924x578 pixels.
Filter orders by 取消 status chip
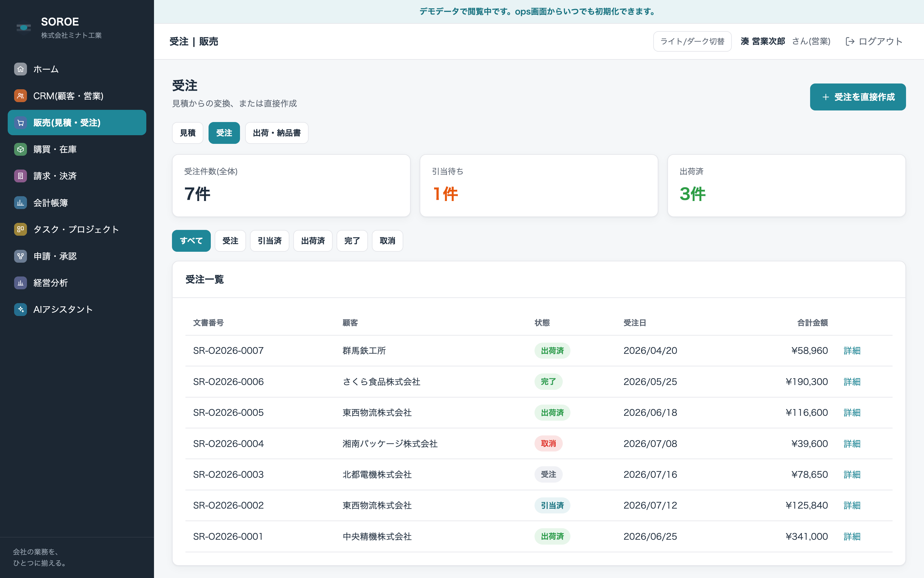pyautogui.click(x=387, y=241)
